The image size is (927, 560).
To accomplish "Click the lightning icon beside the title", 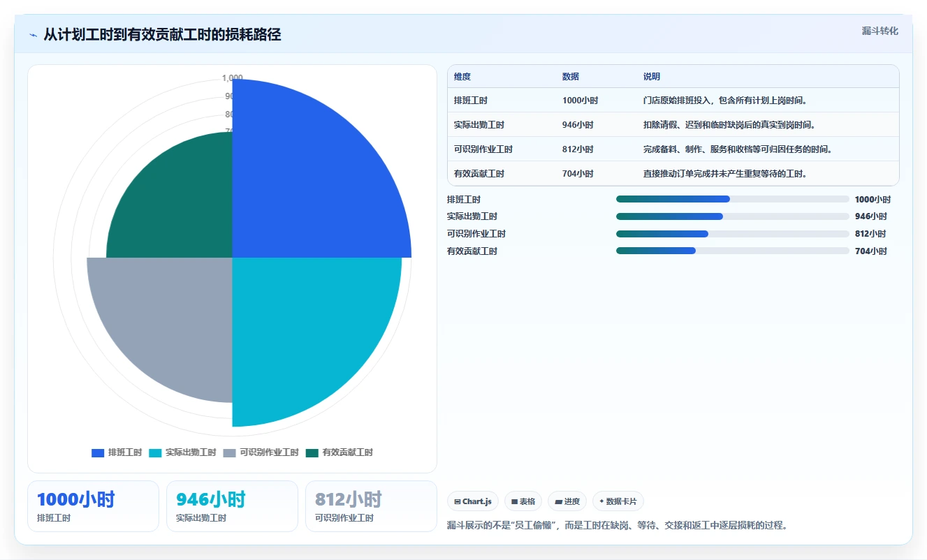I will pos(34,35).
